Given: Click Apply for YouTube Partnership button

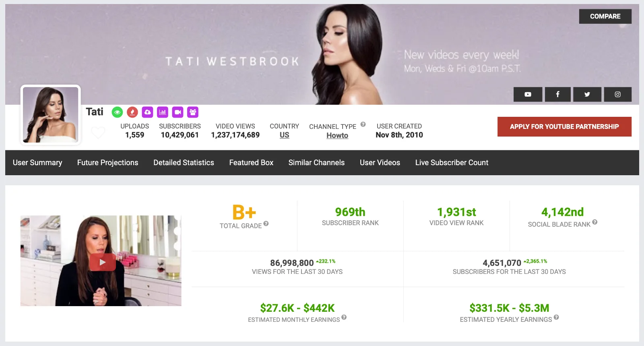Looking at the screenshot, I should tap(564, 126).
